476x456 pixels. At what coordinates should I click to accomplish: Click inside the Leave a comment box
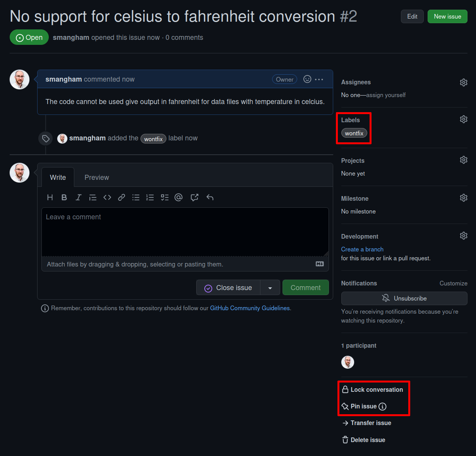coord(185,232)
